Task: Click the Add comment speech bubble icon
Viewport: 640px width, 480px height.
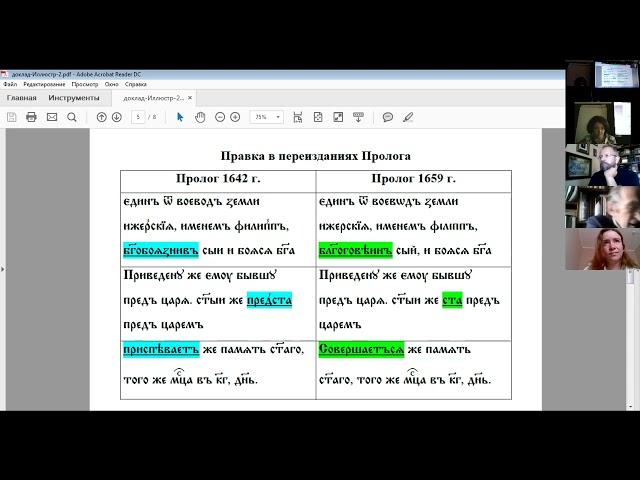Action: point(388,117)
